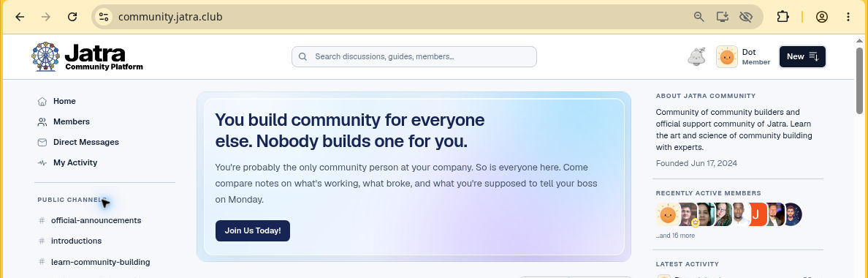Open introductions channel
This screenshot has height=278, width=868.
coord(77,241)
